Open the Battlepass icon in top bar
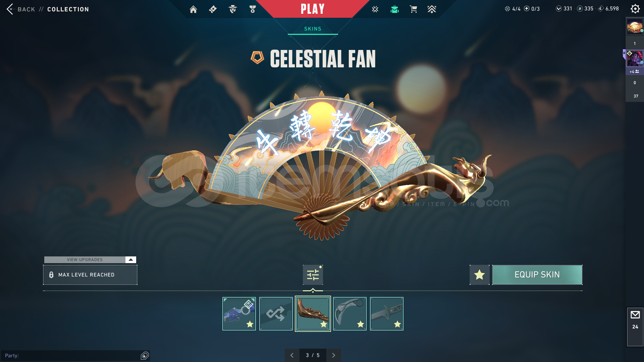The image size is (644, 362). [x=213, y=9]
